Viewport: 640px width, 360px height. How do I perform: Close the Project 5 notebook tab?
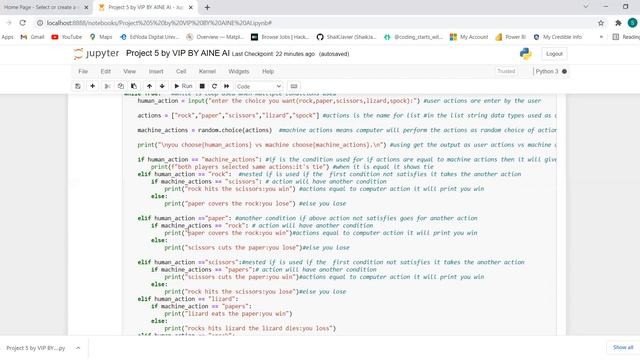pyautogui.click(x=191, y=7)
